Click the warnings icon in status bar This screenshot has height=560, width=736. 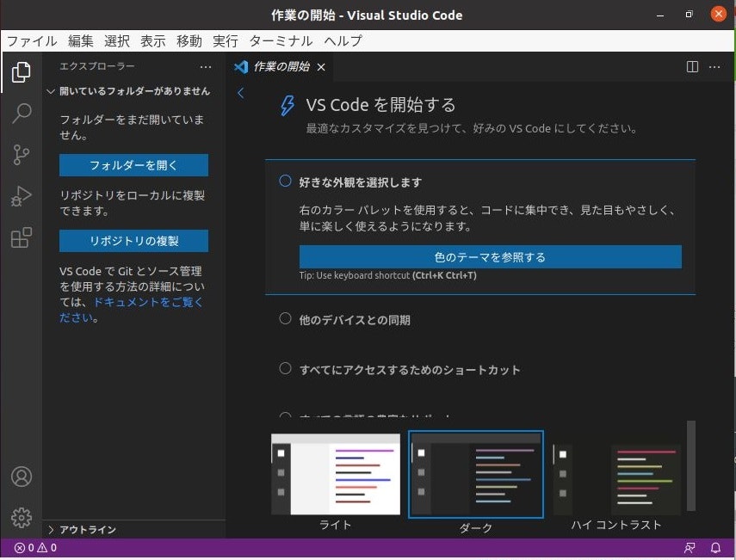pos(42,547)
